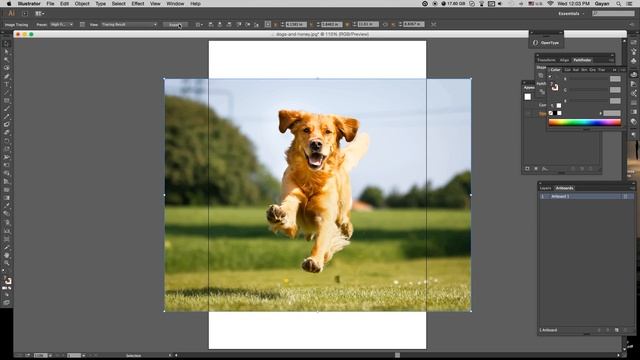Click the height H input field
Screen dimensions: 640x360
413,24
